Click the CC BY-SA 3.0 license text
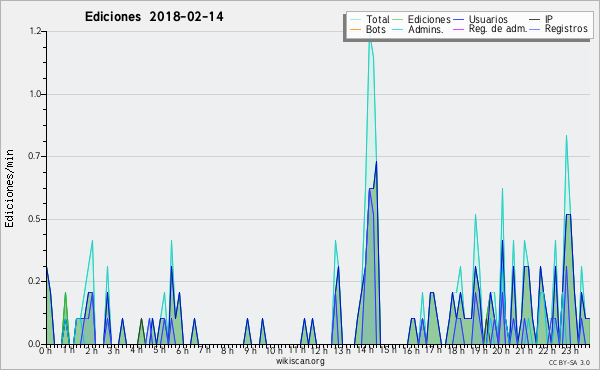Screen dimensions: 600x370 click(x=569, y=362)
